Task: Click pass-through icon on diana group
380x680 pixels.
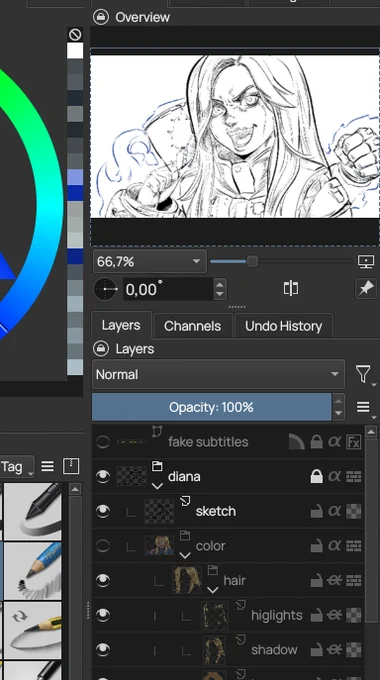Action: pyautogui.click(x=354, y=477)
